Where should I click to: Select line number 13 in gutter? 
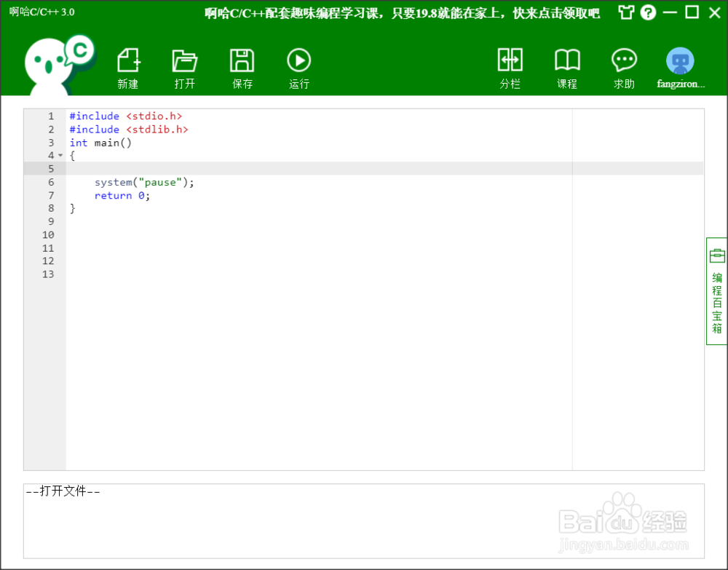coord(48,274)
